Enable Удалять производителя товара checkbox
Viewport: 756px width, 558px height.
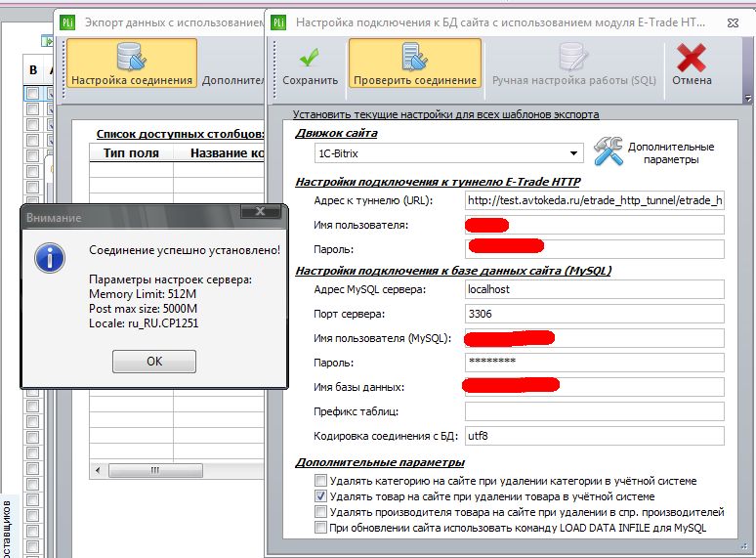tap(320, 512)
